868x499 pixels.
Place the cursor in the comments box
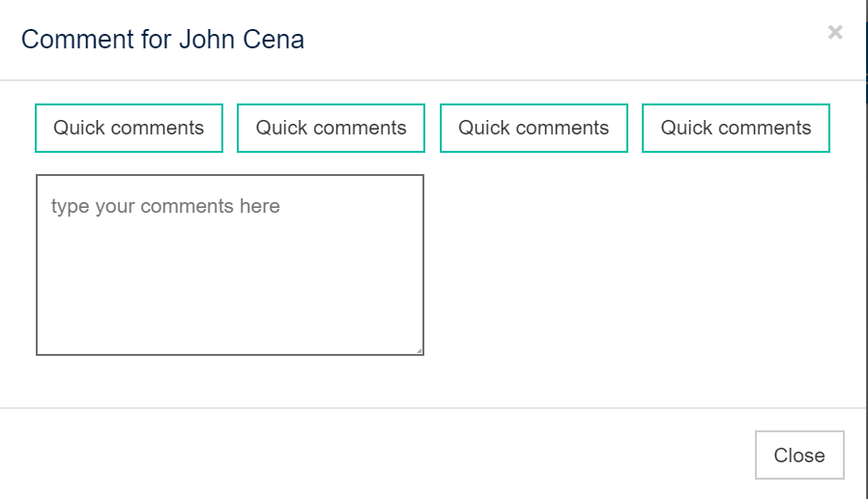[x=229, y=265]
